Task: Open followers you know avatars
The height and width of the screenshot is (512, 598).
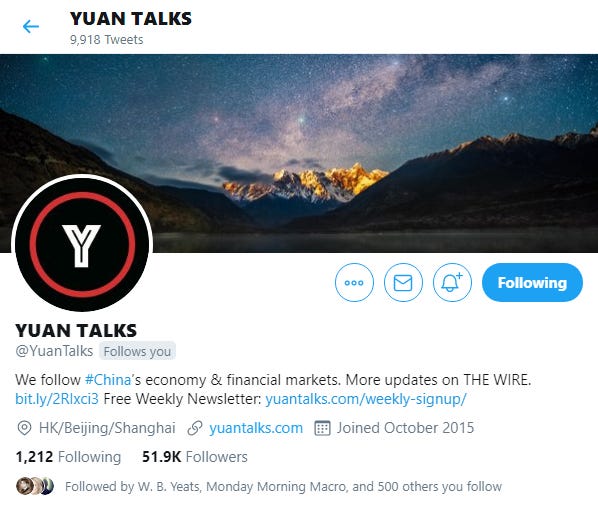Action: pos(35,486)
